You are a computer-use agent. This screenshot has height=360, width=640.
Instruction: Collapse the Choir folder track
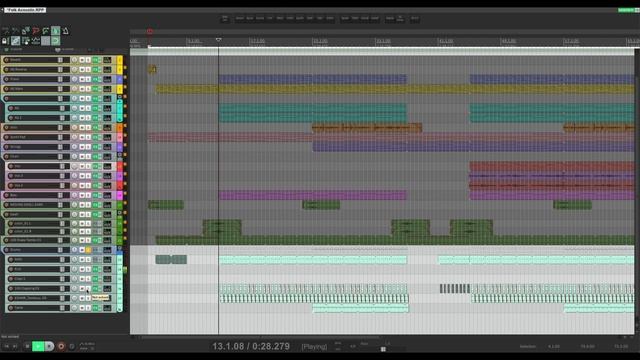[x=120, y=156]
